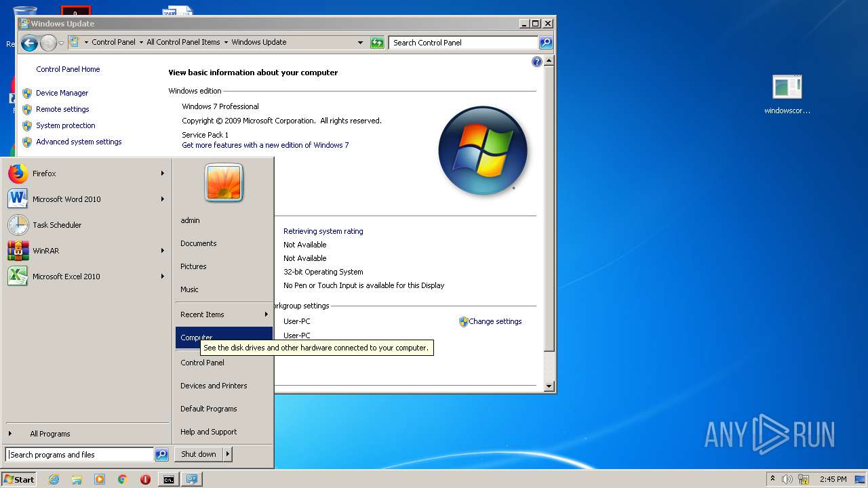
Task: Click the Shut down button
Action: pyautogui.click(x=199, y=454)
